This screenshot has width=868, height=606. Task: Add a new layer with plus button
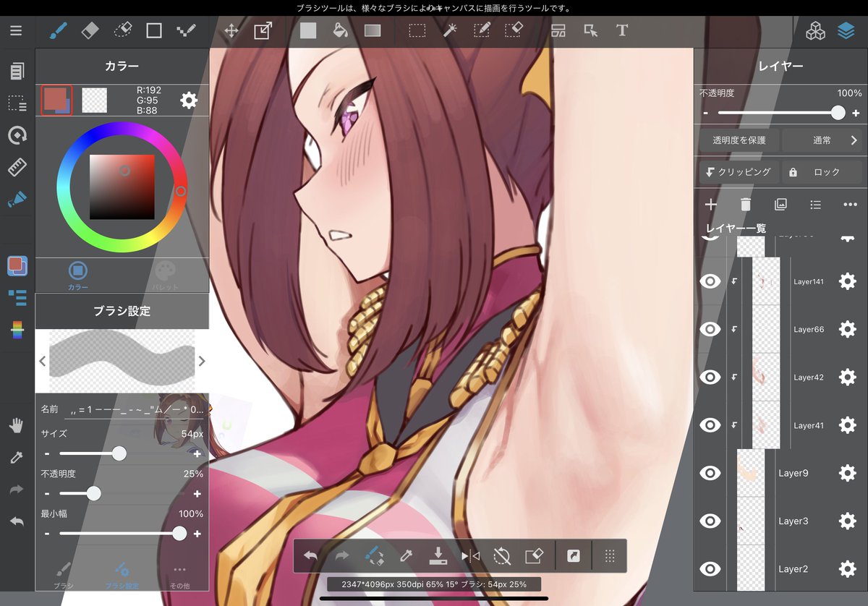[x=710, y=205]
